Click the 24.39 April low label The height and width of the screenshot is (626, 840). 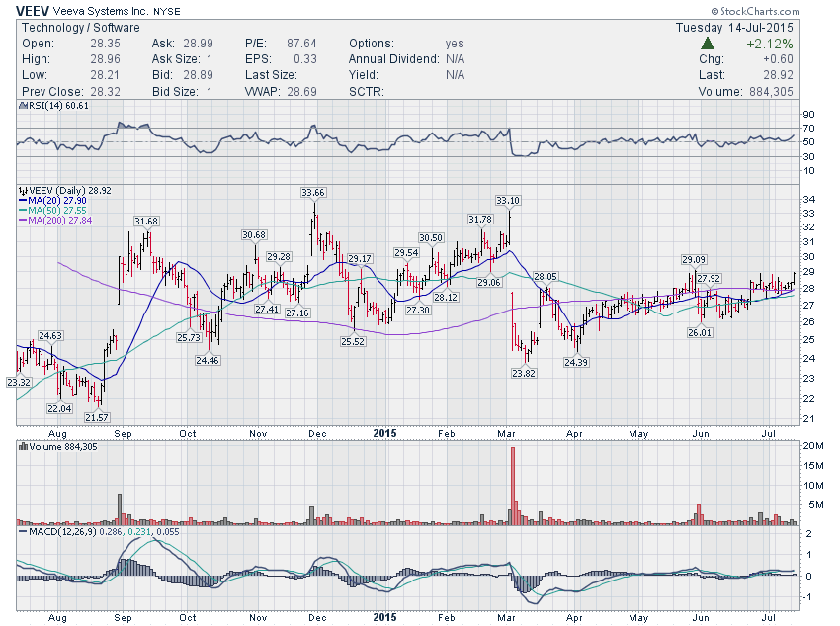click(x=576, y=362)
